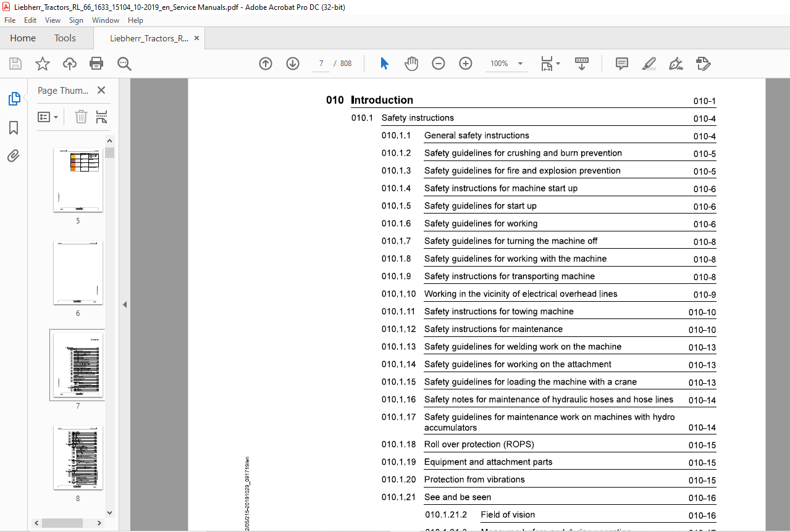Delete selected thumbnail with trash icon
The height and width of the screenshot is (532, 790).
(81, 117)
